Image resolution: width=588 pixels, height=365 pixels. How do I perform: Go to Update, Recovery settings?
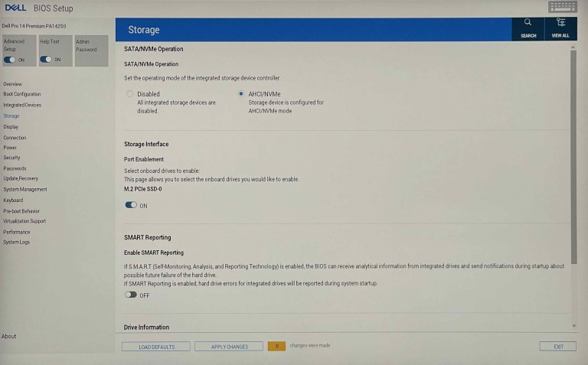tap(21, 178)
